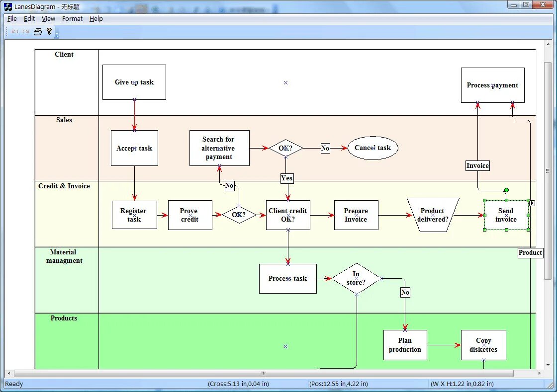Click the bottom-middle resize handle of Send invoice
557x392 pixels.
coord(507,230)
